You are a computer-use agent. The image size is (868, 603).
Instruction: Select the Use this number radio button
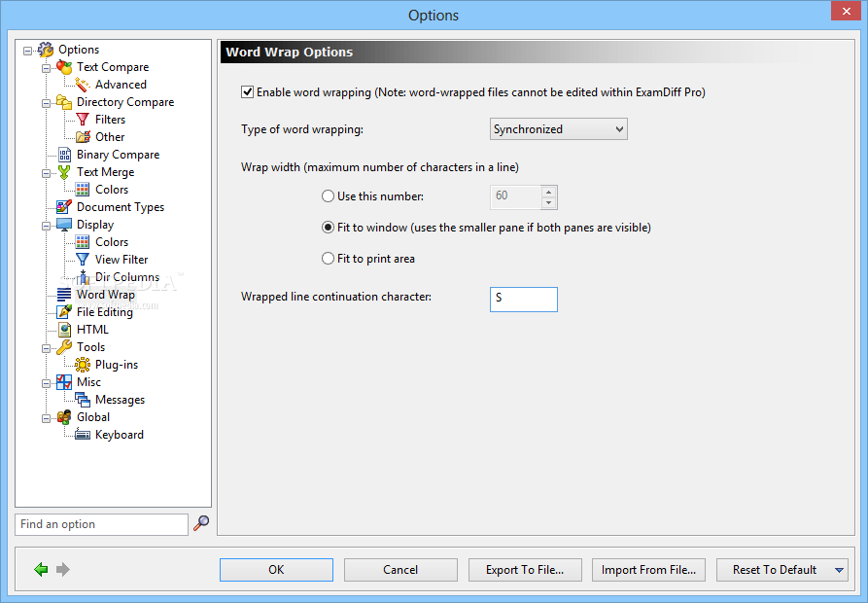(328, 196)
